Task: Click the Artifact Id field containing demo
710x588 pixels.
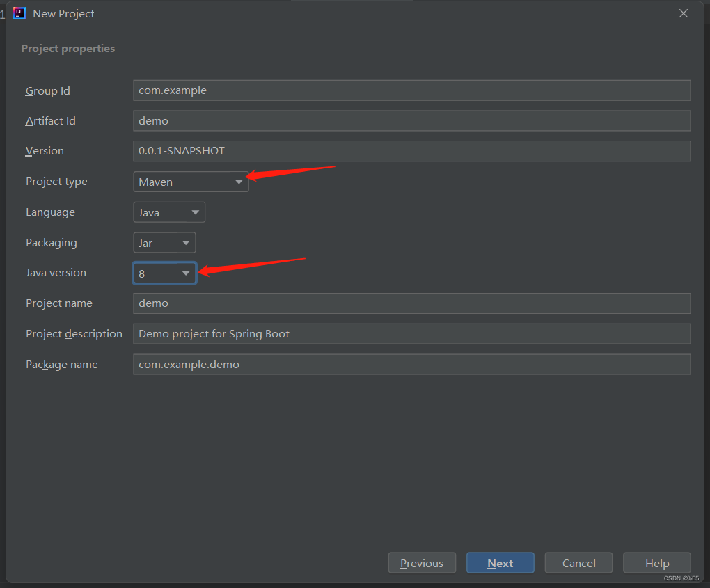Action: coord(411,121)
